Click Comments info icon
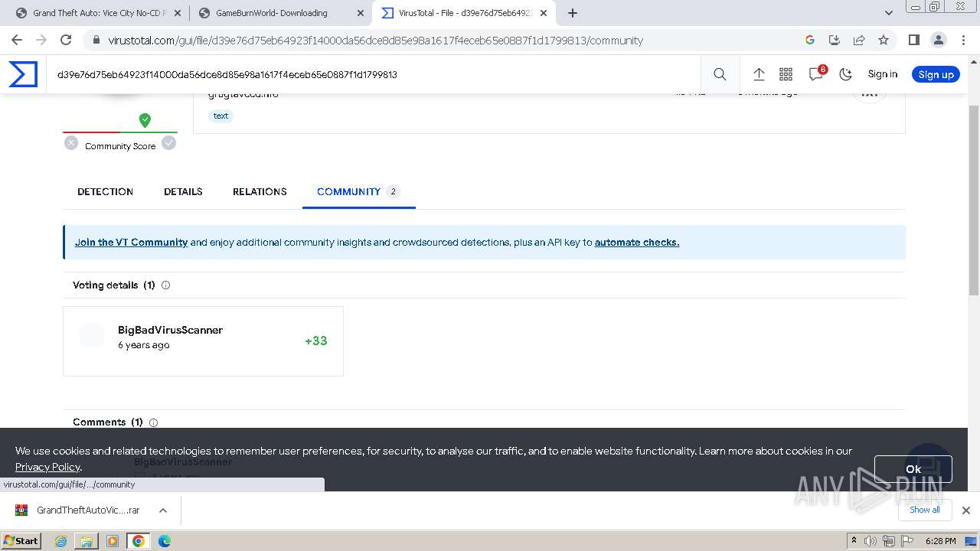This screenshot has height=551, width=980. coord(153,422)
